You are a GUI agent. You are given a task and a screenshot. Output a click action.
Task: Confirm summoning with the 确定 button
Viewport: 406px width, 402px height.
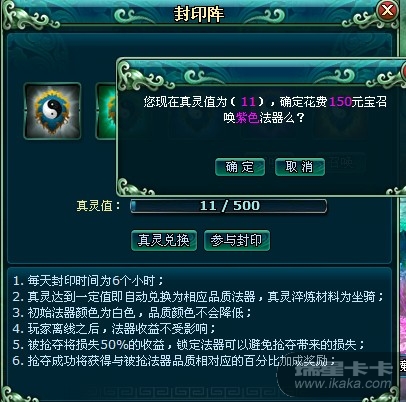[240, 167]
